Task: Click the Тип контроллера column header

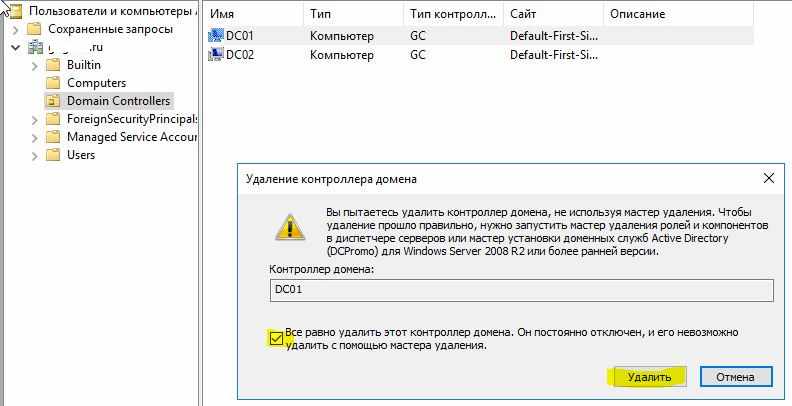Action: click(x=451, y=16)
